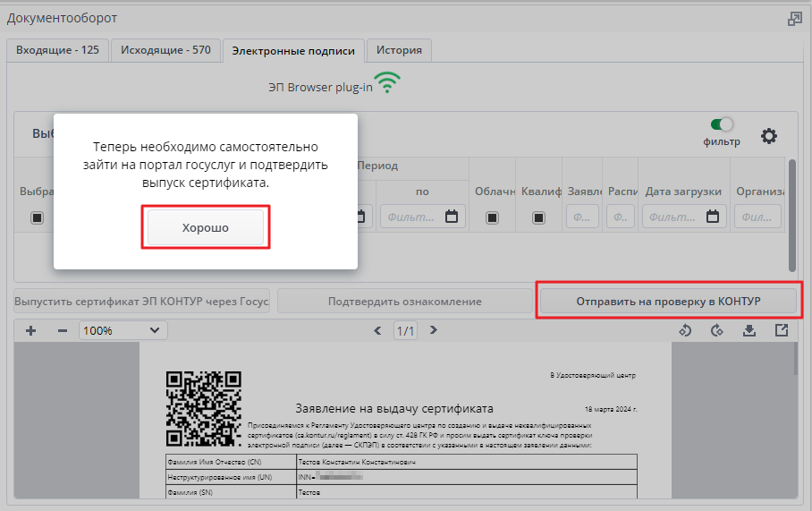Zoom out with the minus icon
This screenshot has width=812, height=511.
point(62,330)
